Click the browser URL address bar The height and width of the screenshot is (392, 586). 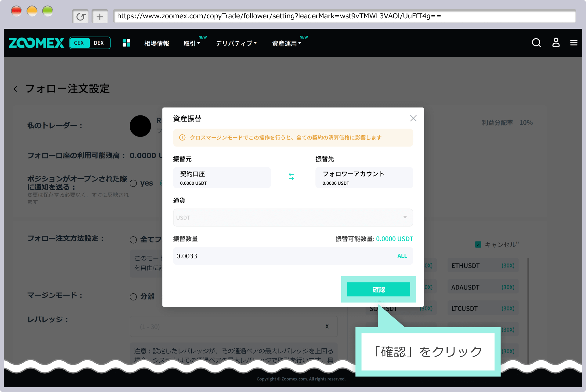344,16
